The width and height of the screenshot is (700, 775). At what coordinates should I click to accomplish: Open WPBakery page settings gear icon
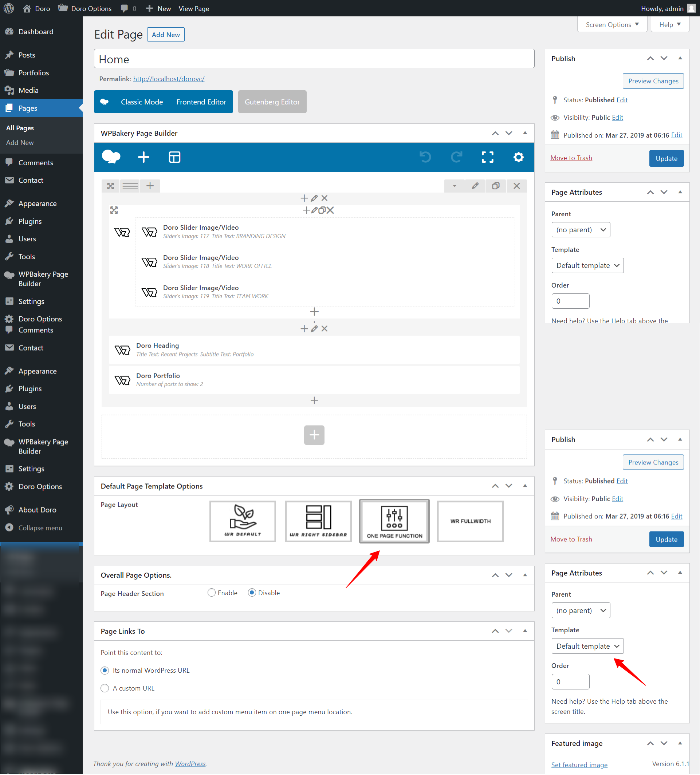(519, 157)
